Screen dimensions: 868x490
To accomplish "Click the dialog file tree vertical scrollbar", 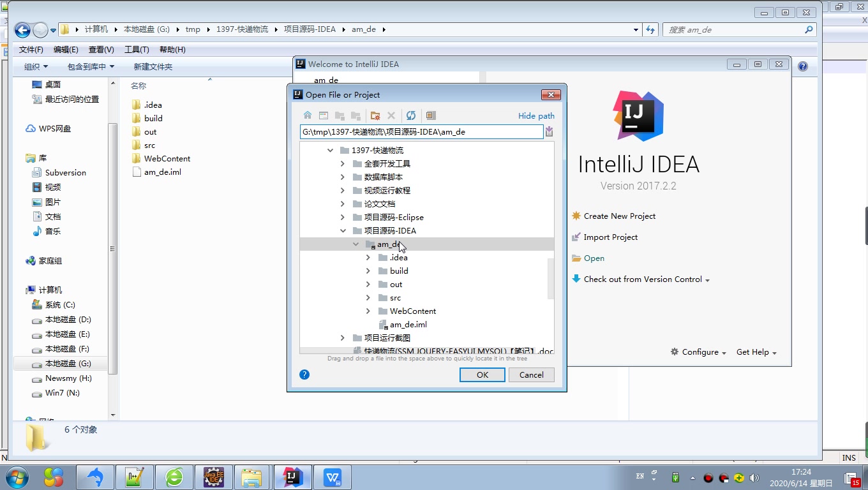I will coord(551,279).
